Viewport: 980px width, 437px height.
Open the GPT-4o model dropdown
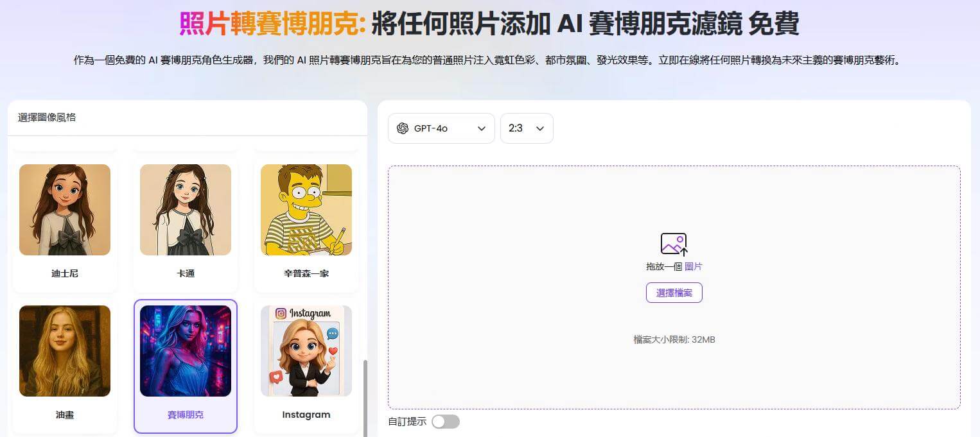441,128
